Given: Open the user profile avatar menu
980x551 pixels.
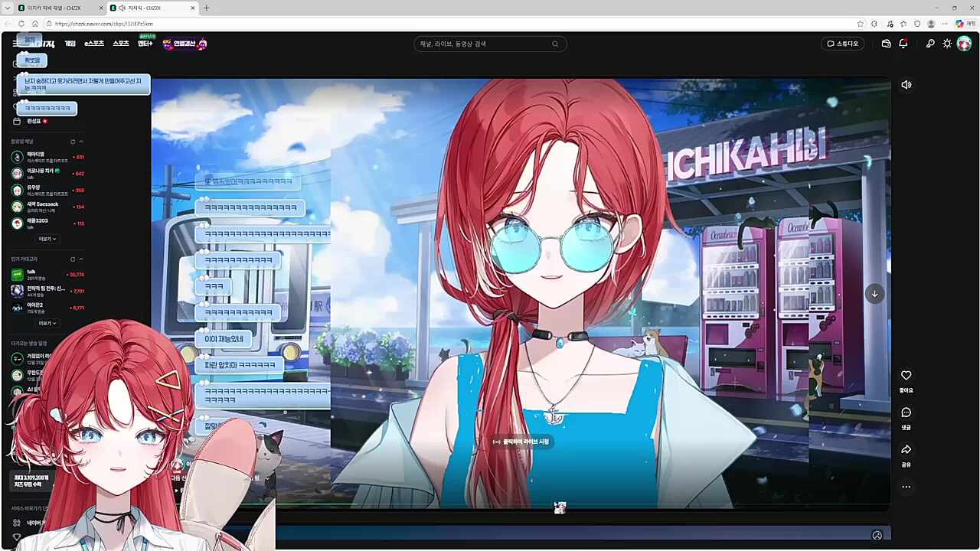Looking at the screenshot, I should point(964,44).
